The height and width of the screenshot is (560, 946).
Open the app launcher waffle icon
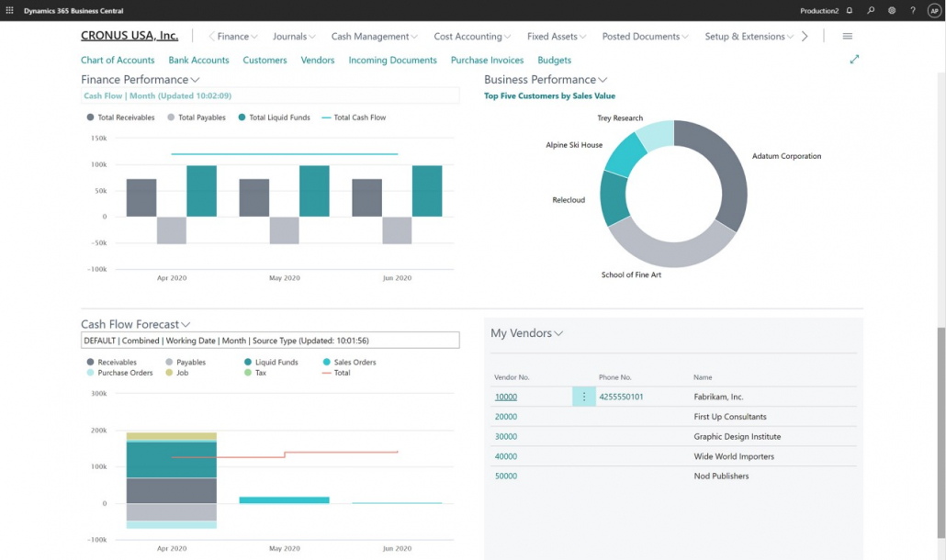[x=10, y=10]
